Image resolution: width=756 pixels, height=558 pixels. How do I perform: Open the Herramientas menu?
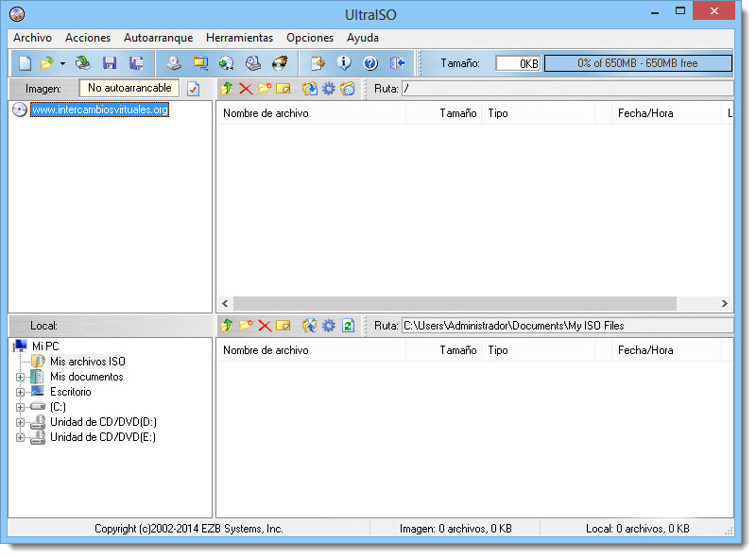(239, 38)
